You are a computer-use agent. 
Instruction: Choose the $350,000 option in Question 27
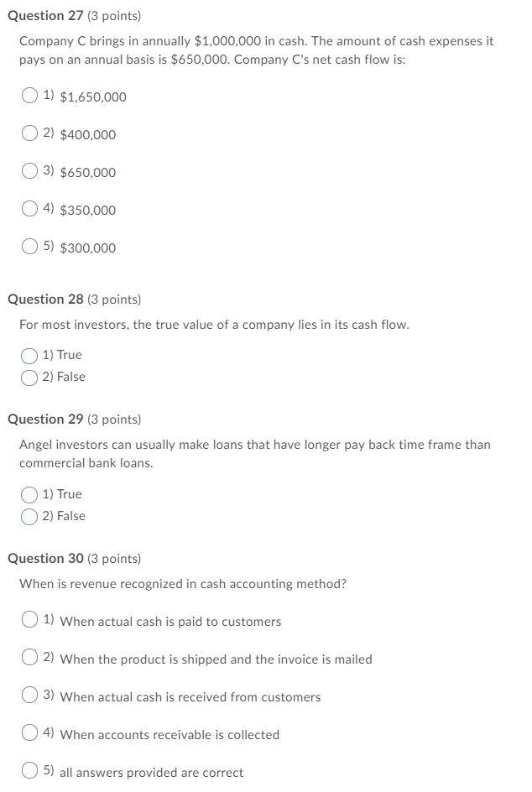pyautogui.click(x=28, y=210)
